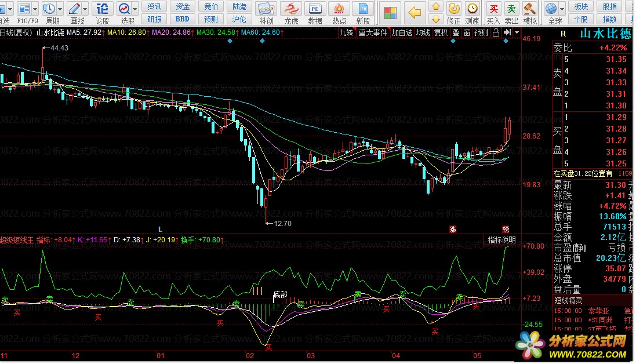Viewport: 636px width, 364px height.
Task: Go back with the yellow left arrow
Action: coord(415,13)
